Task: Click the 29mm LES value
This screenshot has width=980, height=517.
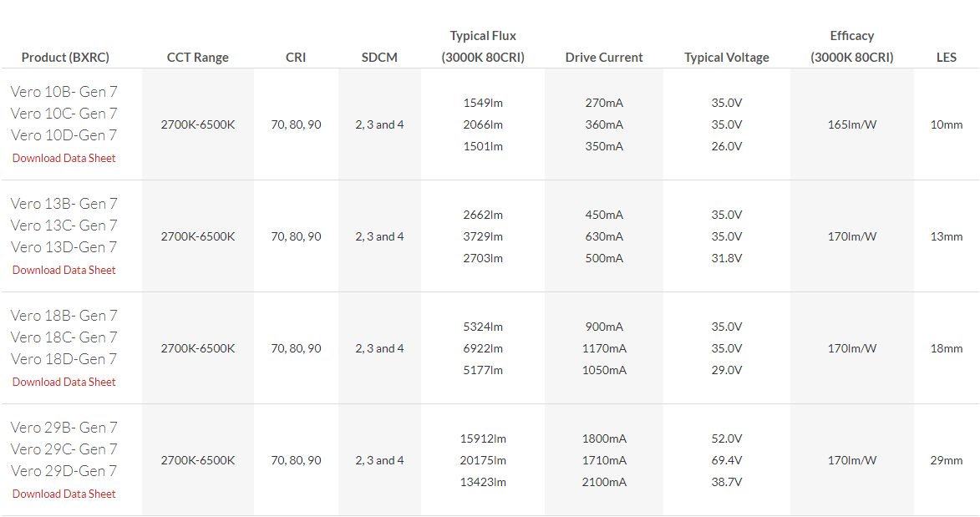Action: click(947, 460)
